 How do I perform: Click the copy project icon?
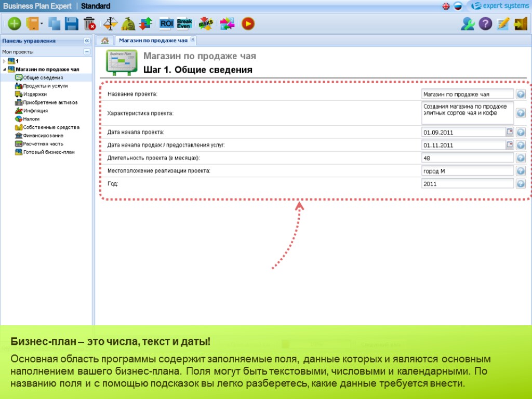coord(54,24)
